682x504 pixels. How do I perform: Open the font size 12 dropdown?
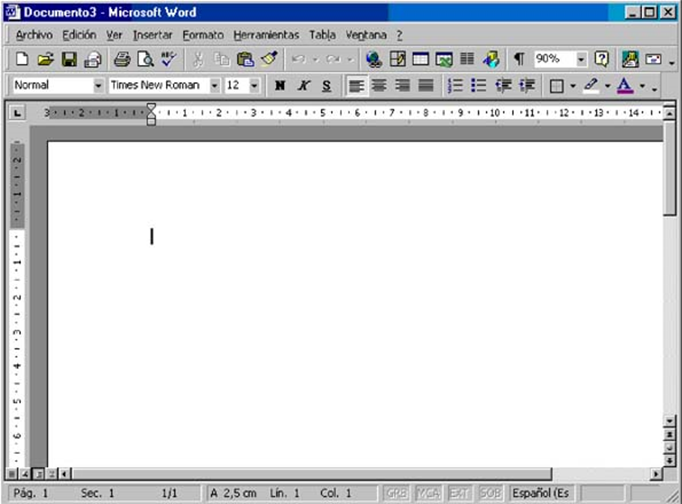[254, 85]
